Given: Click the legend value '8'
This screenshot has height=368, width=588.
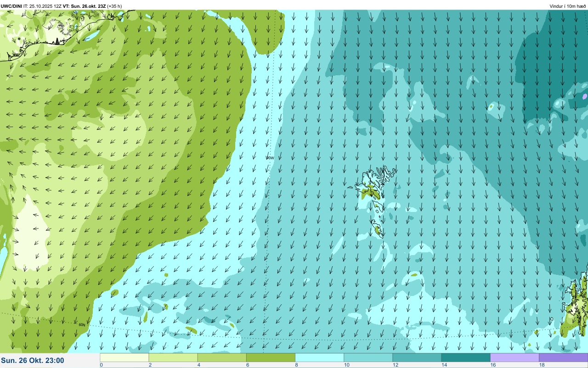Looking at the screenshot, I should point(296,365).
